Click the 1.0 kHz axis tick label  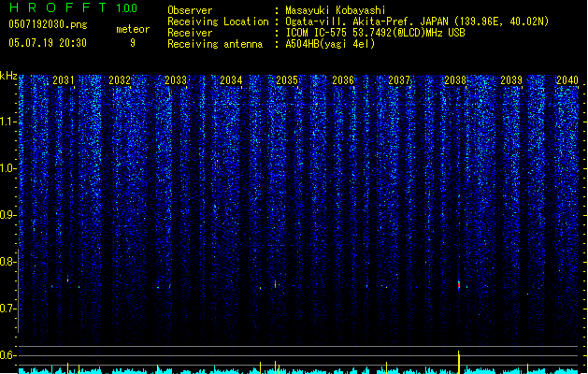pos(7,168)
